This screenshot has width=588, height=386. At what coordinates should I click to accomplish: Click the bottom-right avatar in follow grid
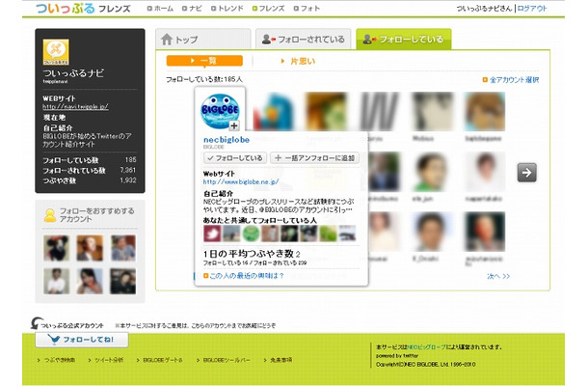pyautogui.click(x=485, y=232)
